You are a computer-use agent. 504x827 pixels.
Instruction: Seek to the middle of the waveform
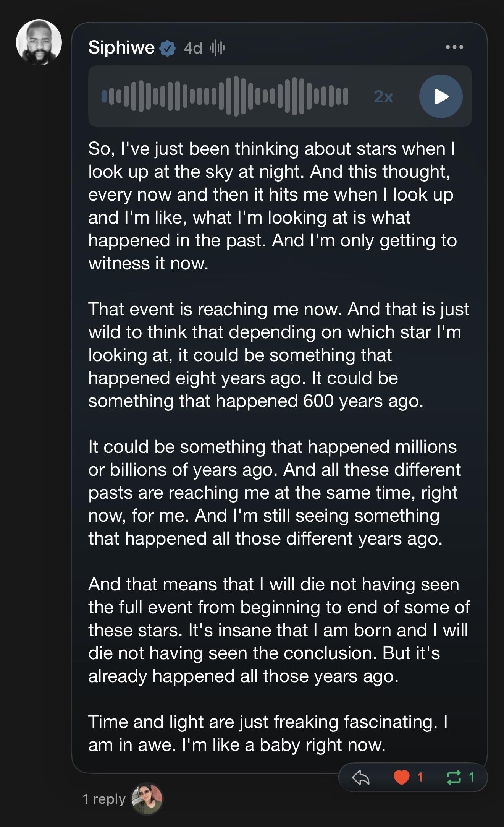point(225,96)
